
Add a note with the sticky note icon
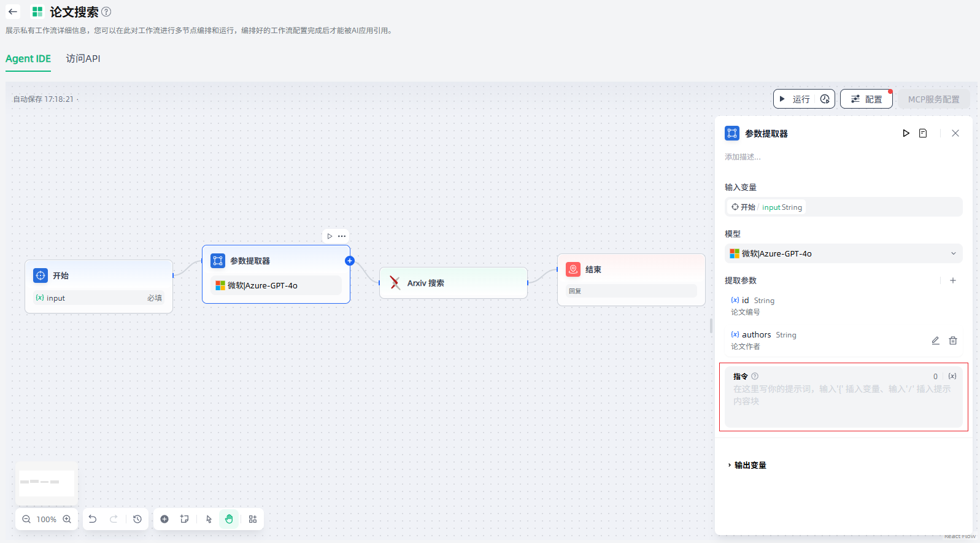pyautogui.click(x=184, y=519)
